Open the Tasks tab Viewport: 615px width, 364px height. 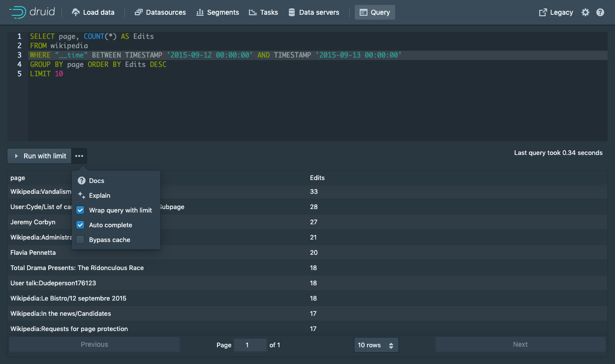pyautogui.click(x=263, y=12)
